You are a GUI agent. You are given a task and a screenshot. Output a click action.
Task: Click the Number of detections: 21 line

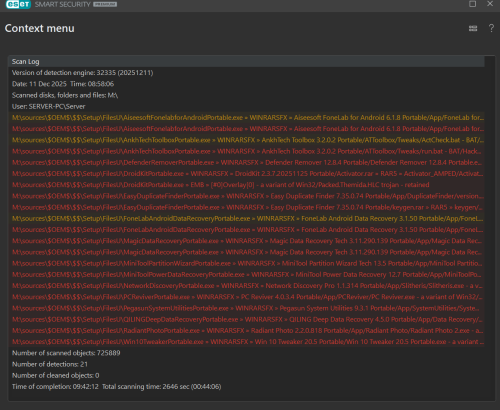(x=50, y=364)
